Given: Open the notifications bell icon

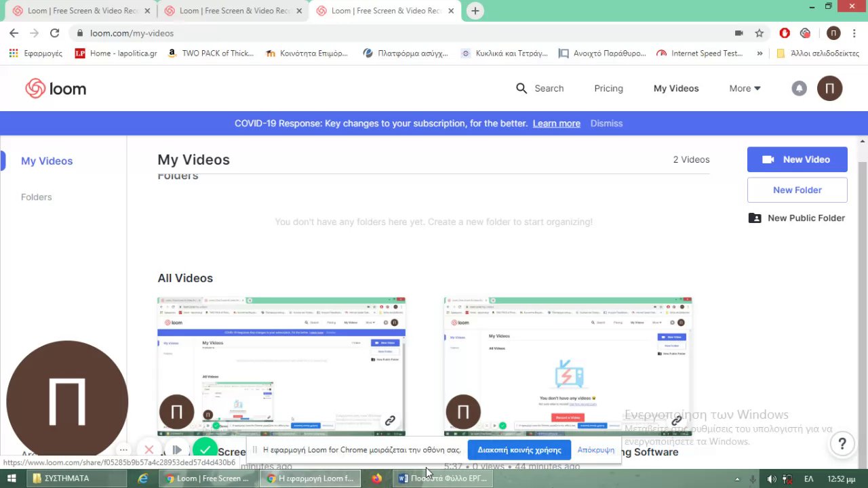Looking at the screenshot, I should coord(800,88).
